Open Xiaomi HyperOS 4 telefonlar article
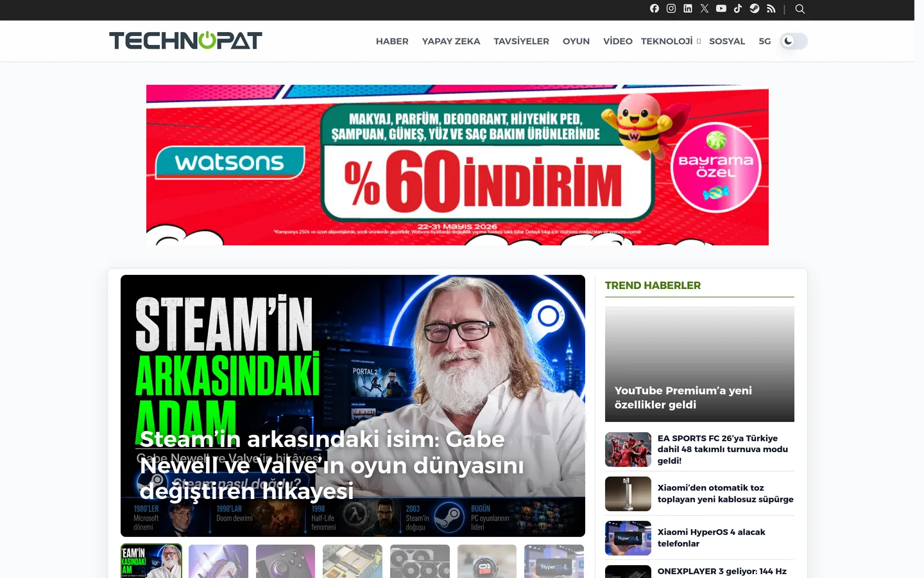The width and height of the screenshot is (924, 578). (x=712, y=538)
